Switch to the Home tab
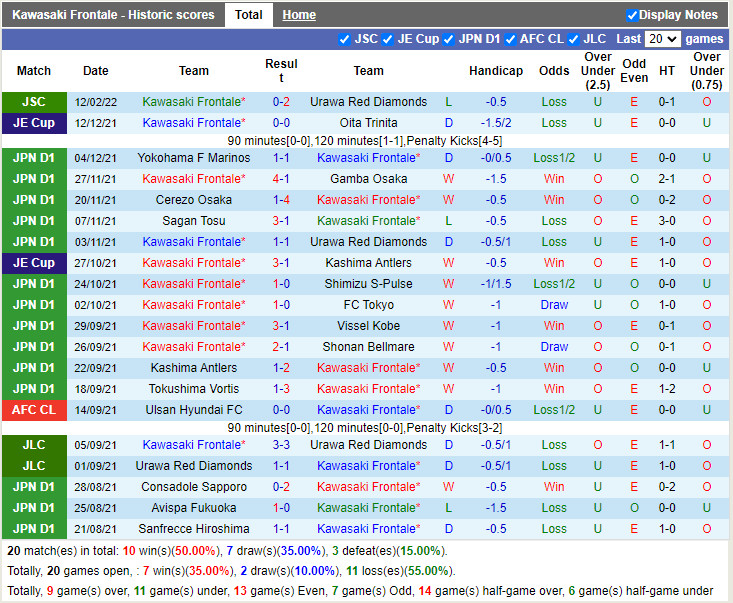The height and width of the screenshot is (603, 733). 298,15
